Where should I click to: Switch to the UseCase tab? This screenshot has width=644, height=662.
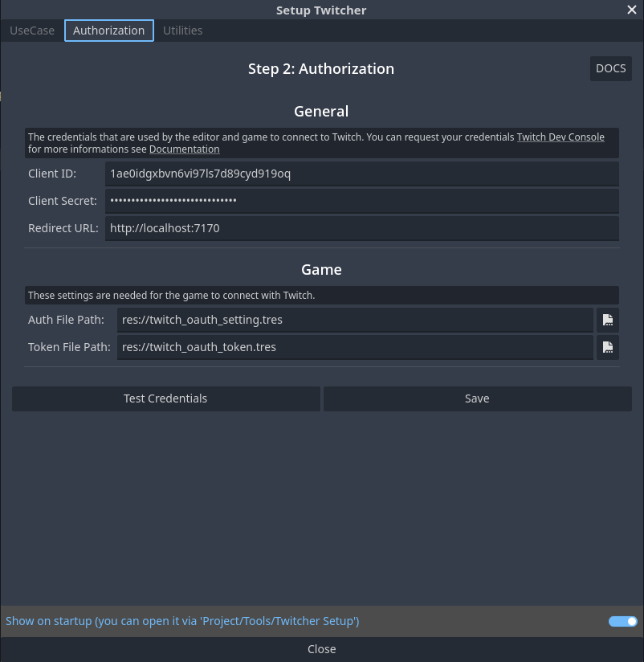[x=32, y=31]
